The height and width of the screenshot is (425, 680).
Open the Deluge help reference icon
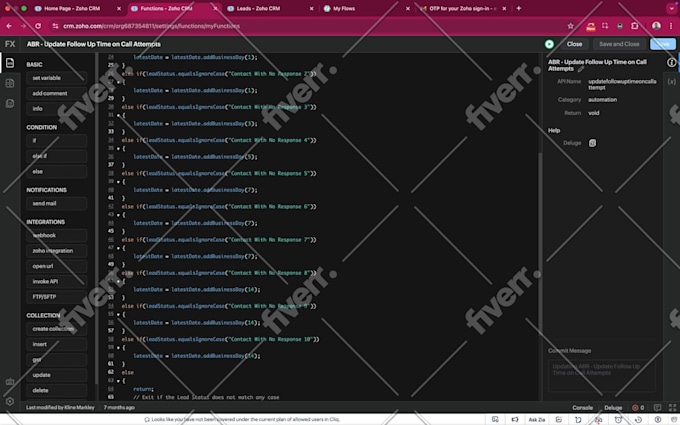pos(592,143)
